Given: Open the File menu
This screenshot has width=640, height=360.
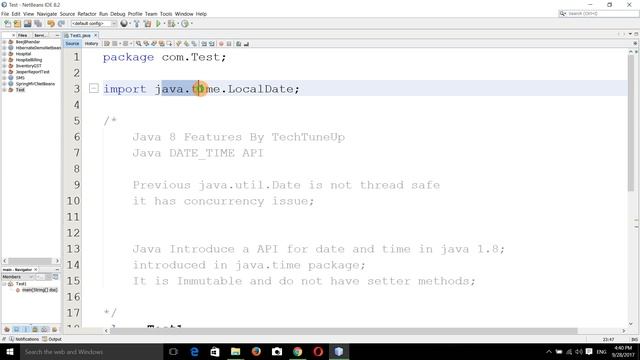Looking at the screenshot, I should (5, 14).
